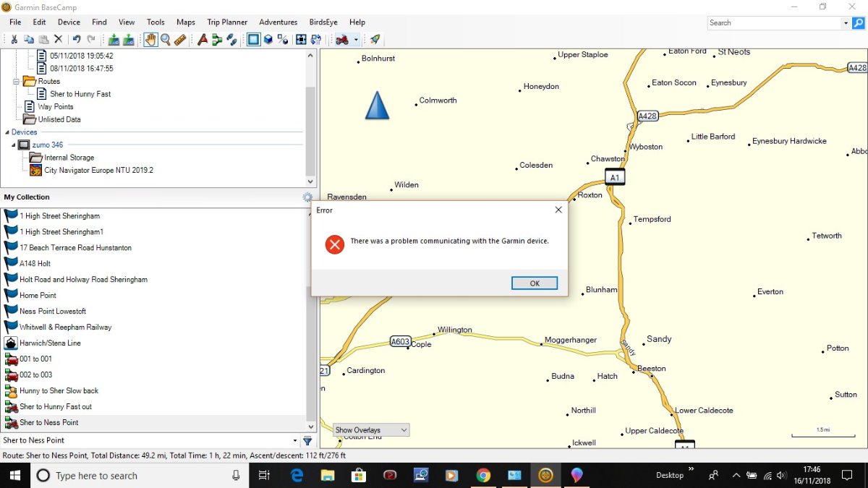Click the filter funnel icon
Viewport: 868px width, 488px height.
(x=307, y=440)
